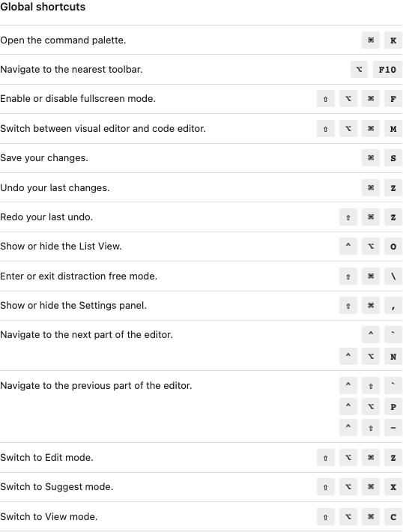
Task: Click the Option key in Suggest mode row
Action: [348, 487]
